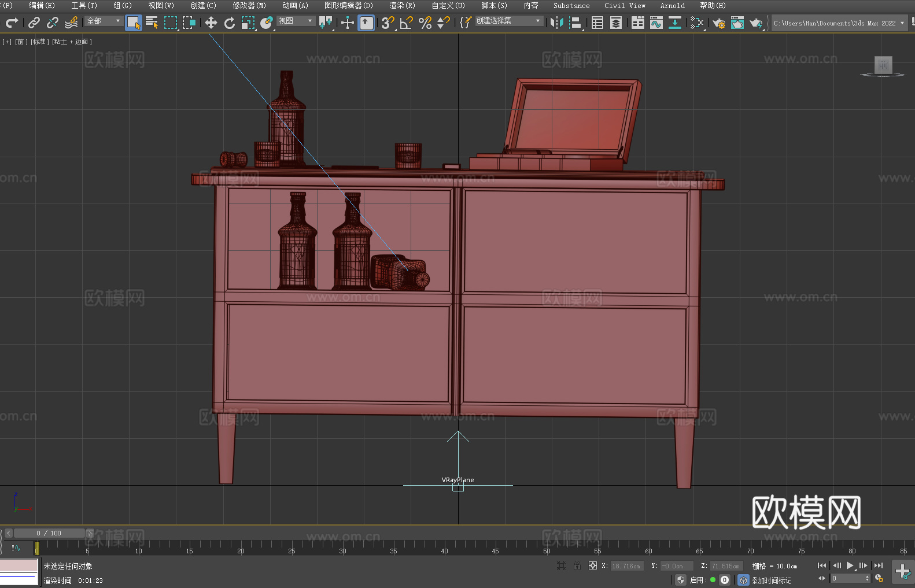Click the Unlink Selection icon
Image resolution: width=915 pixels, height=588 pixels.
pos(53,23)
